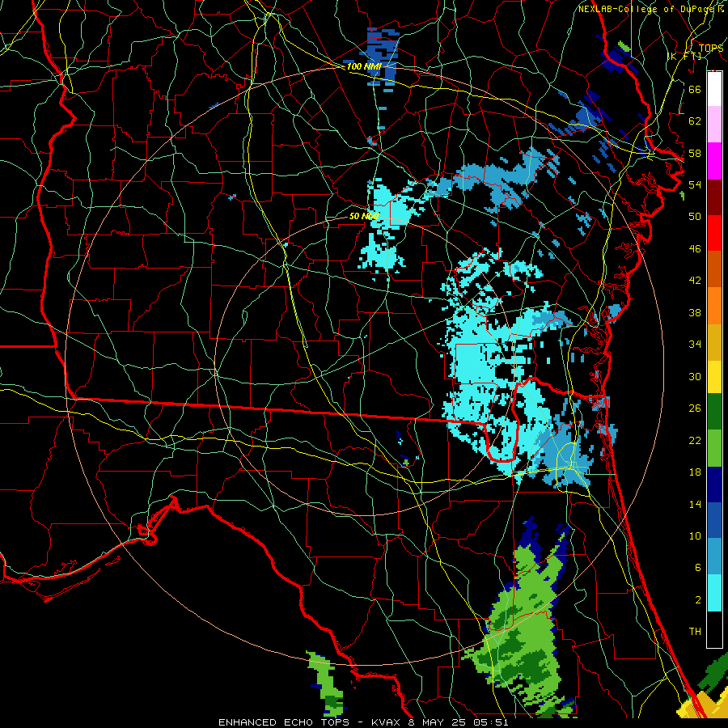
Task: Pick the navy blue legend swatch
Action: 714,485
